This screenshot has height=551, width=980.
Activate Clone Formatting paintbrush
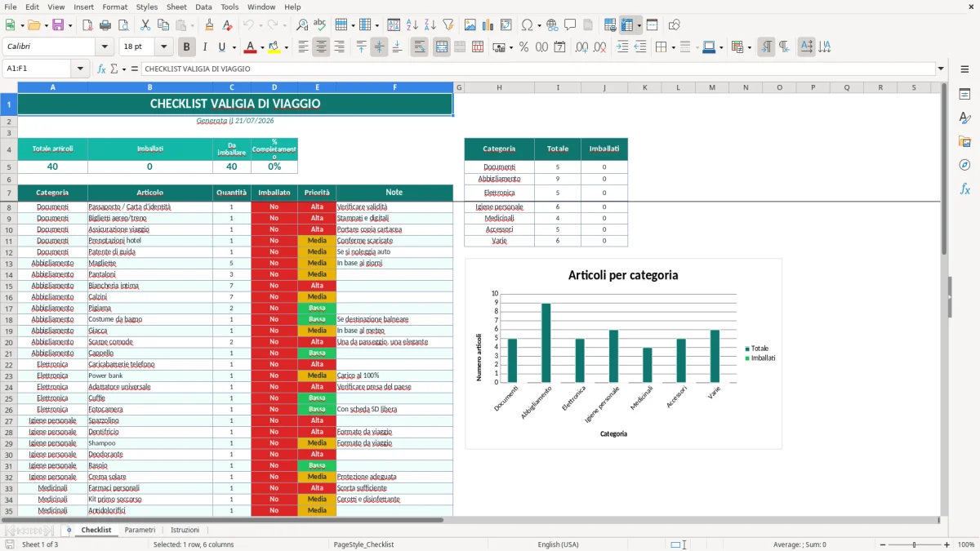pyautogui.click(x=209, y=25)
